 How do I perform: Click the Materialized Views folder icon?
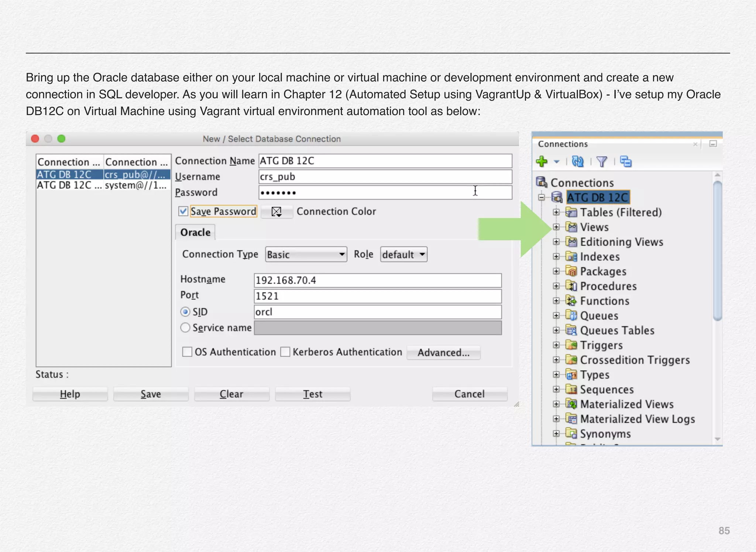pyautogui.click(x=571, y=404)
